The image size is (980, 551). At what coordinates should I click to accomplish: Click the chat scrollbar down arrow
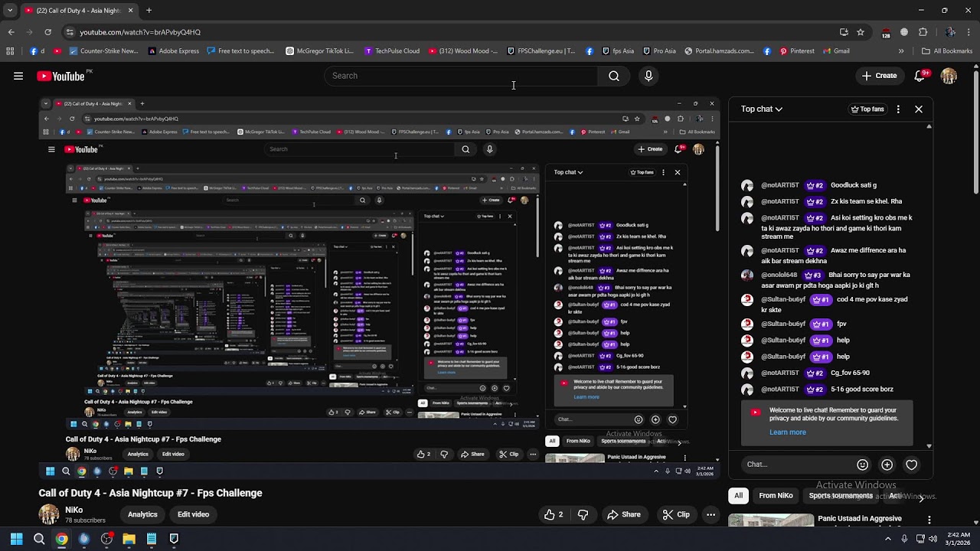pos(929,446)
